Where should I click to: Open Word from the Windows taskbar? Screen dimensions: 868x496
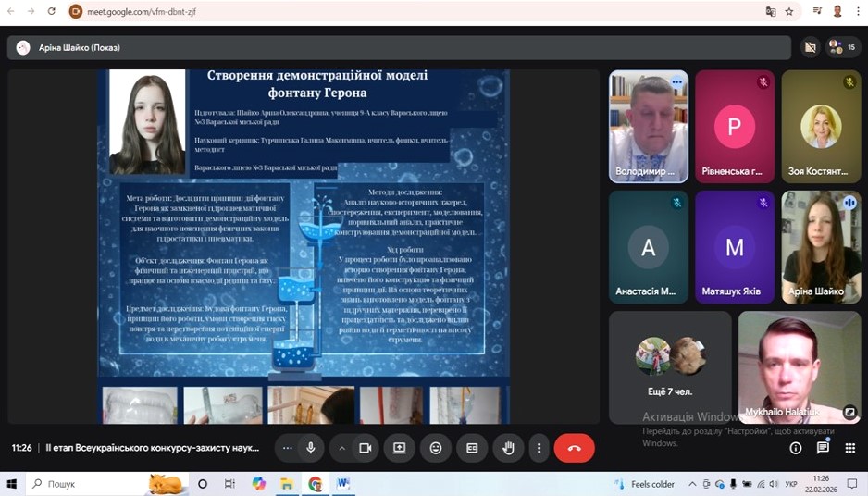(x=342, y=484)
